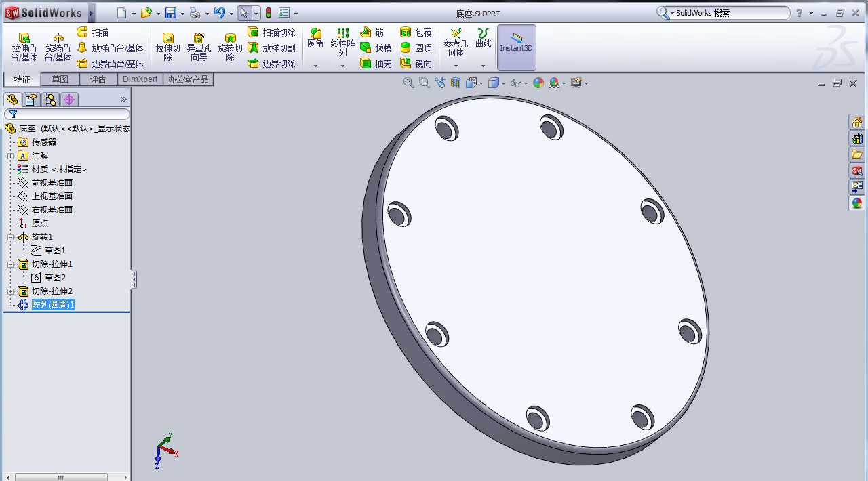This screenshot has height=481, width=868.
Task: Switch to the 草图 tab
Action: [60, 79]
